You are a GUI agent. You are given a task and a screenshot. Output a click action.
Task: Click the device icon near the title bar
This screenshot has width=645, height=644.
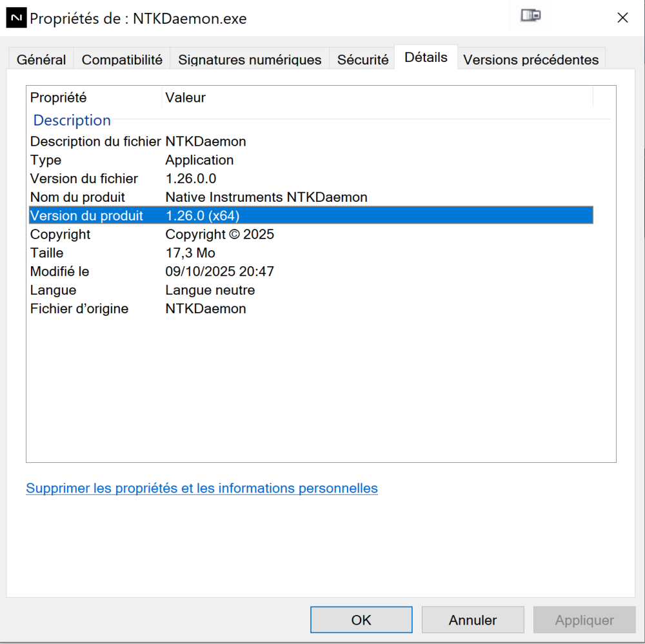(530, 15)
